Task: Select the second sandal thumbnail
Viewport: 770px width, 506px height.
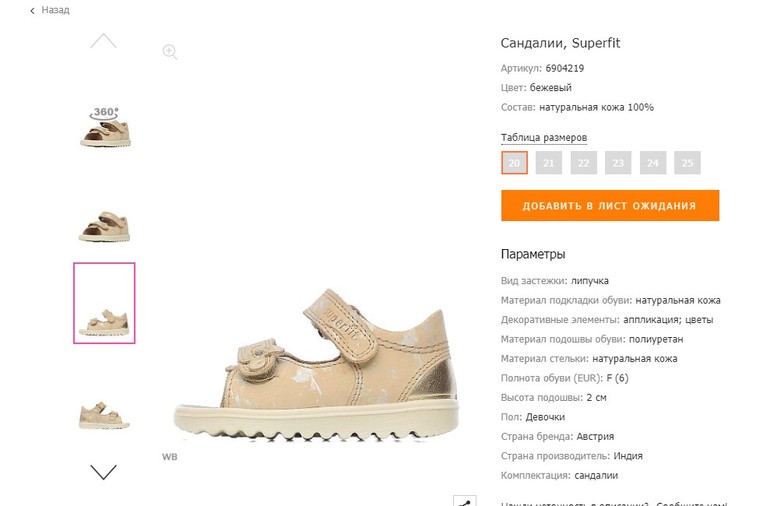Action: pyautogui.click(x=104, y=226)
